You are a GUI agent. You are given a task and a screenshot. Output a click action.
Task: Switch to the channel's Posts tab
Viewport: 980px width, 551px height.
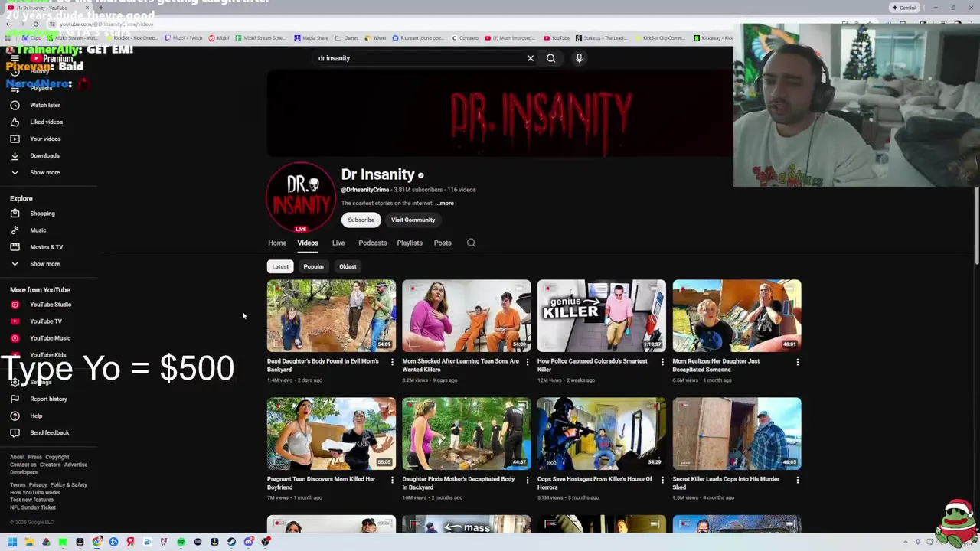tap(443, 243)
